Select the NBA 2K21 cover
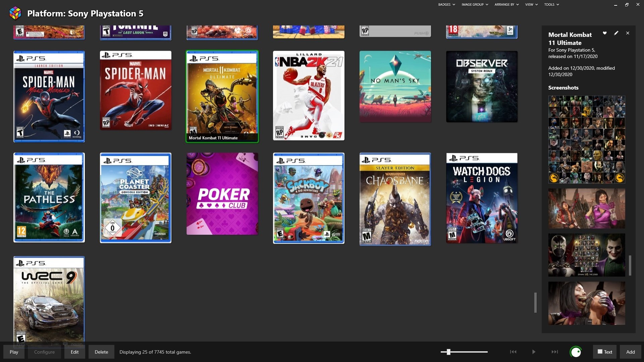The width and height of the screenshot is (644, 362). coord(309,96)
